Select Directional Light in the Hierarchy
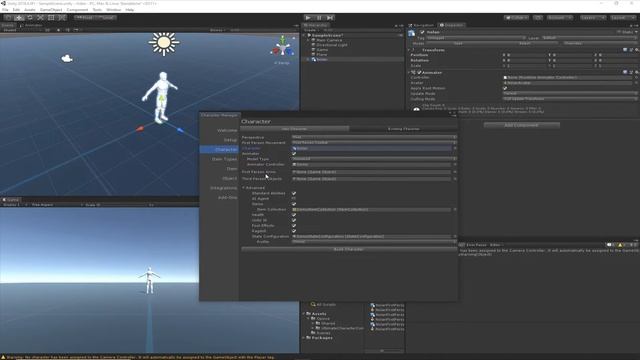640x360 pixels. (332, 45)
